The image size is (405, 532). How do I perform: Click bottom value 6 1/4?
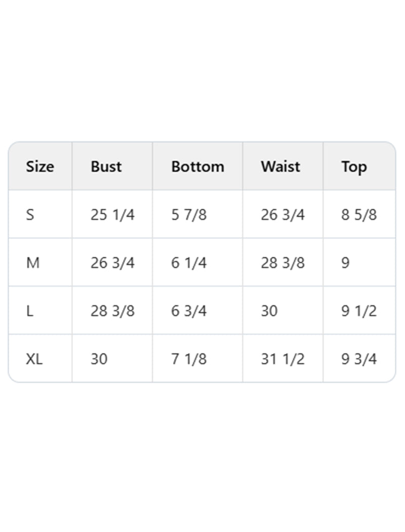pyautogui.click(x=189, y=263)
